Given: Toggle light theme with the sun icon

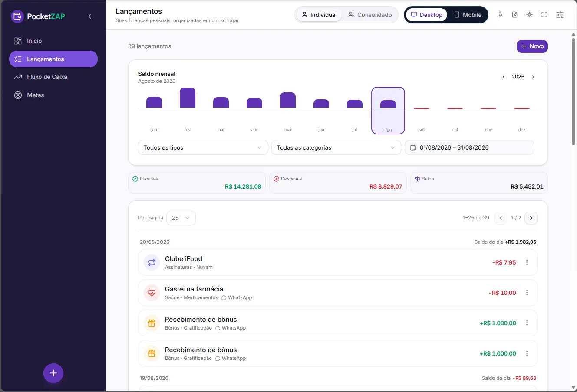Looking at the screenshot, I should (x=530, y=15).
